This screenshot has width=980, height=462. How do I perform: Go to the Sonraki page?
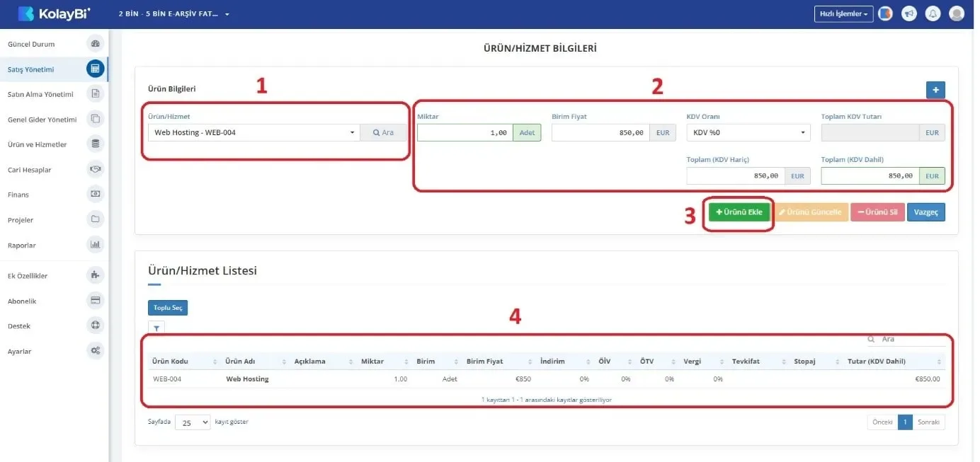[928, 422]
